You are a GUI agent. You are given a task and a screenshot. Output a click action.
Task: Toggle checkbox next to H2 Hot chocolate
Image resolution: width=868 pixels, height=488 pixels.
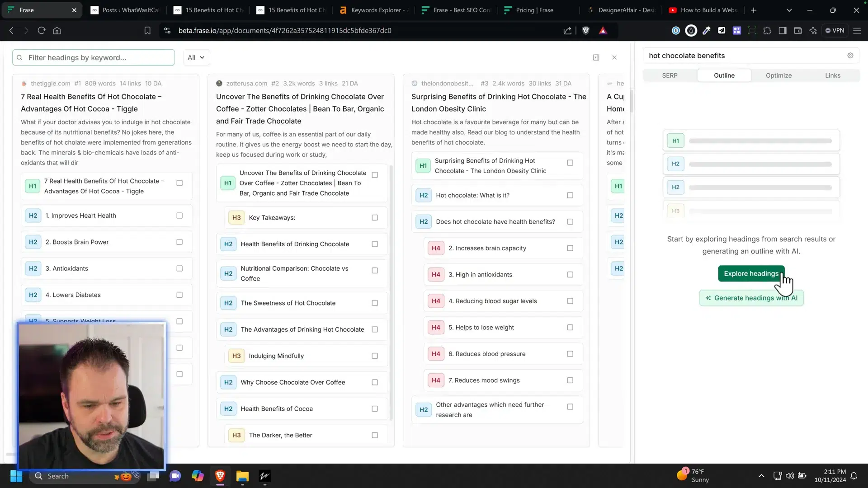coord(570,195)
